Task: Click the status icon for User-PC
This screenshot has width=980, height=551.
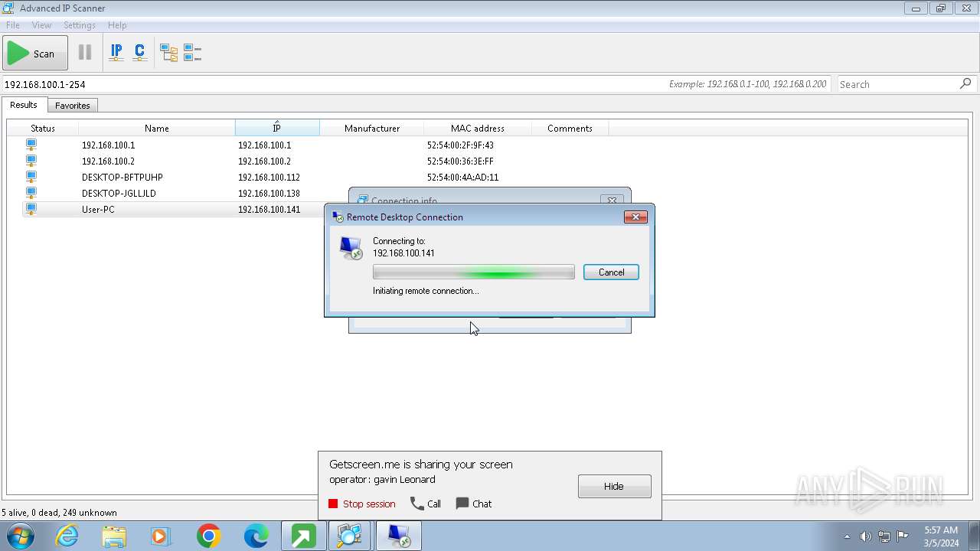Action: click(x=31, y=209)
